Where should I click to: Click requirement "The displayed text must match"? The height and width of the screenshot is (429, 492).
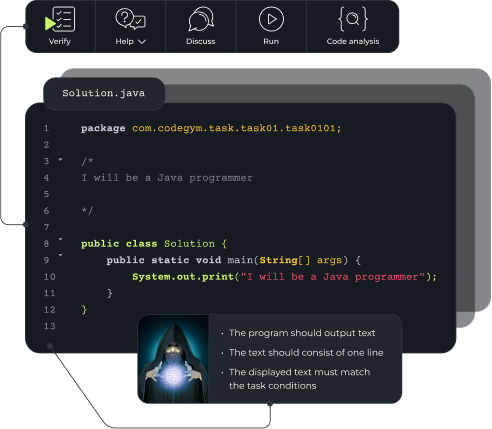[299, 372]
